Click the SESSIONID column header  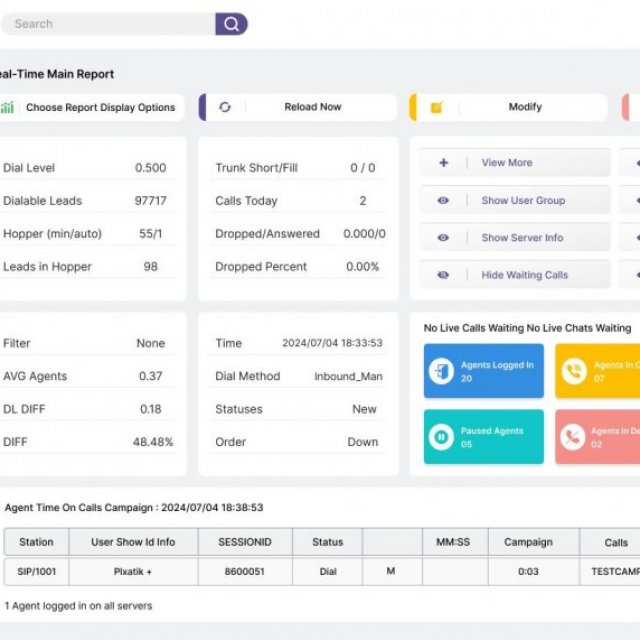pos(245,542)
